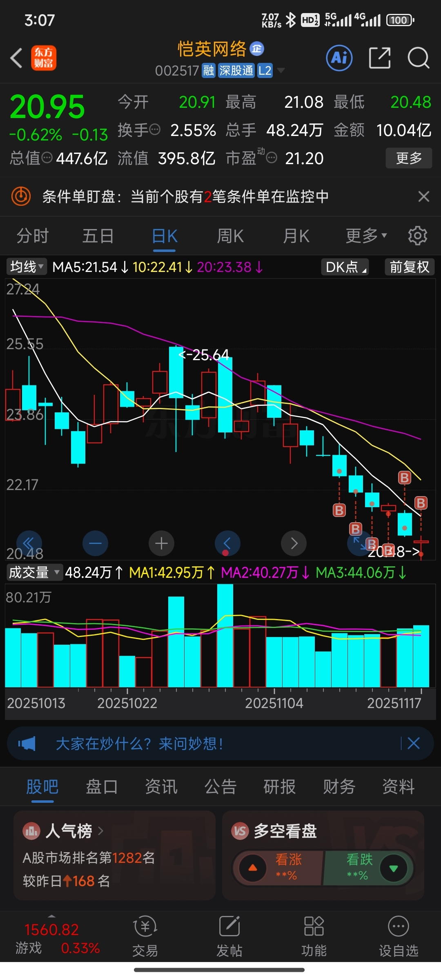
Task: Close the 妙想 promotion banner
Action: (x=414, y=743)
